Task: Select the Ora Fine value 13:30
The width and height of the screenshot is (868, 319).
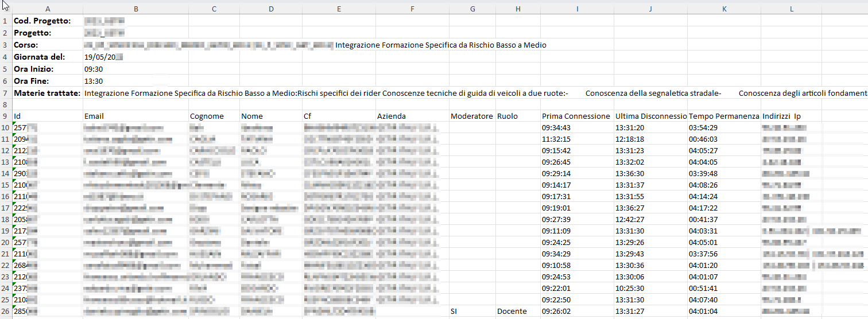Action: tap(94, 81)
